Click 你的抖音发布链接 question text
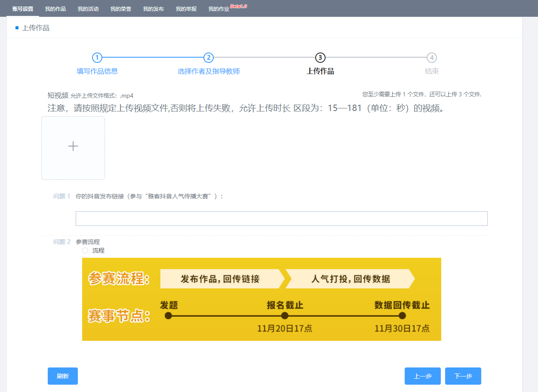Image resolution: width=538 pixels, height=392 pixels. [x=150, y=196]
